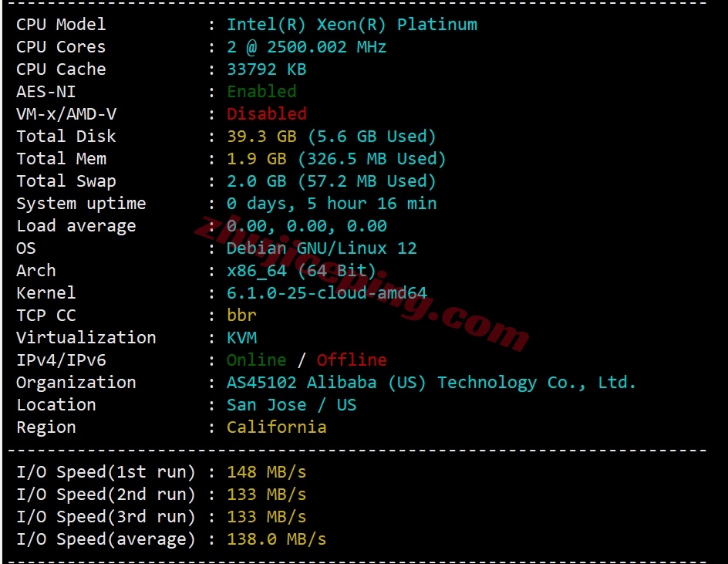This screenshot has width=728, height=564.
Task: Click the '(5.6 GB Used)' disk usage
Action: (372, 136)
